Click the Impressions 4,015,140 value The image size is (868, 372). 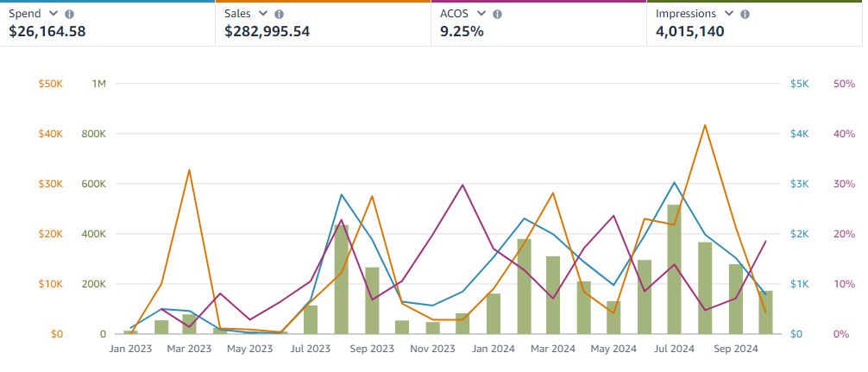(689, 32)
